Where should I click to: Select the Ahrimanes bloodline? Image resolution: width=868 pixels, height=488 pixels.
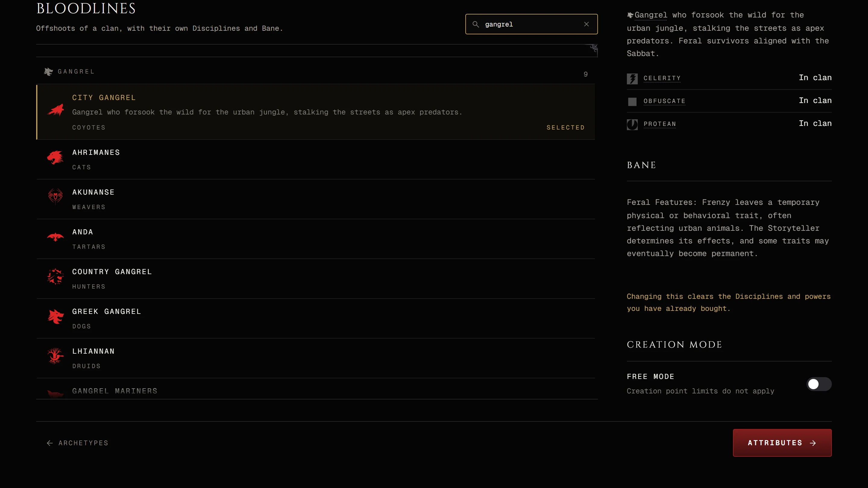pyautogui.click(x=315, y=160)
